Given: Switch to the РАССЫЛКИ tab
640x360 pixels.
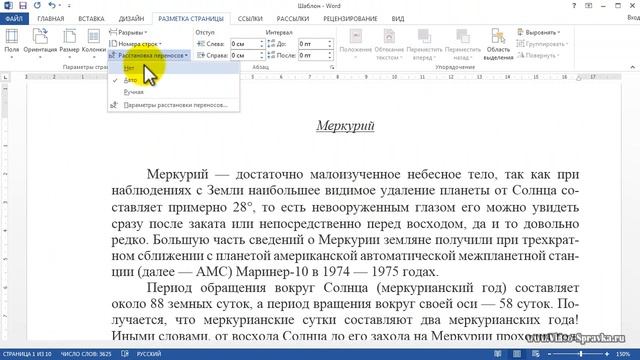Looking at the screenshot, I should (x=293, y=19).
